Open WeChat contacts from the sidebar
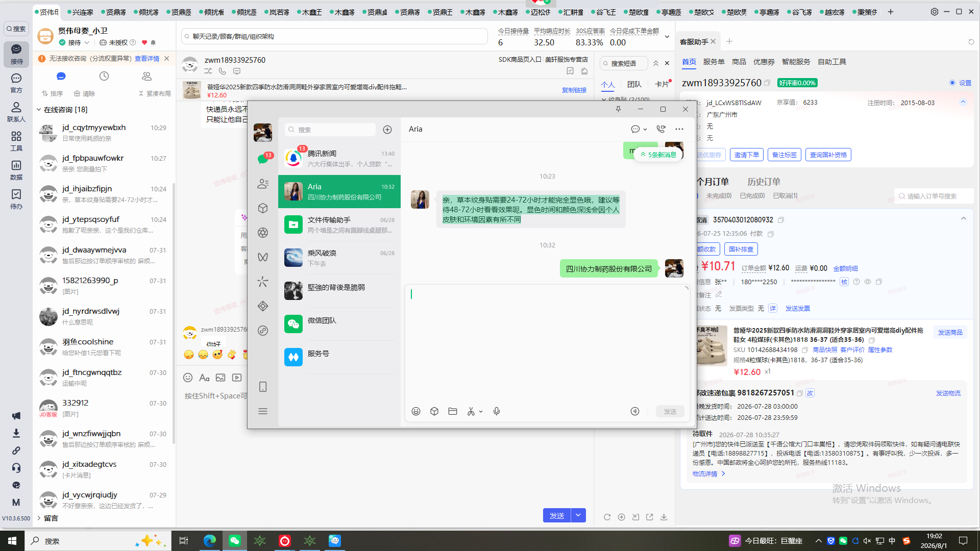 click(263, 184)
